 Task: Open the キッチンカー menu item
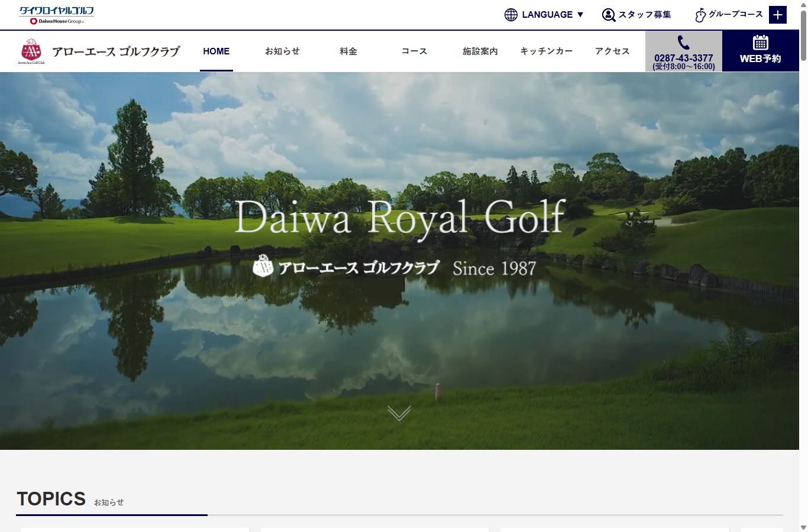click(547, 51)
